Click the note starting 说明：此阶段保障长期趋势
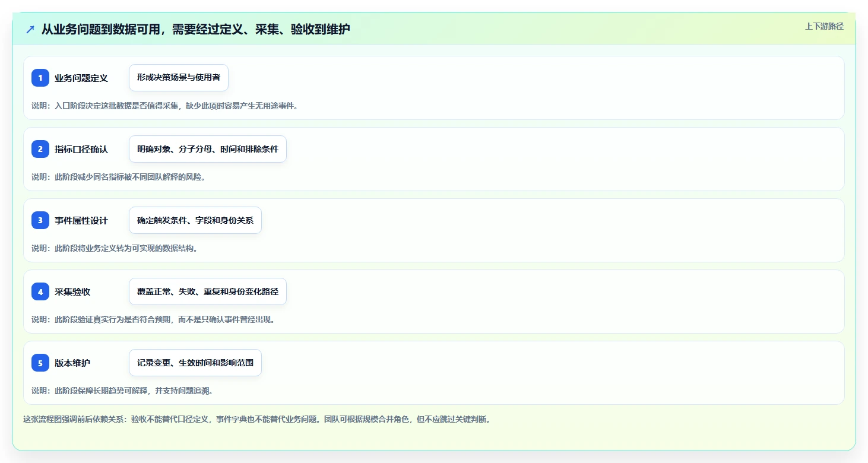 [122, 391]
